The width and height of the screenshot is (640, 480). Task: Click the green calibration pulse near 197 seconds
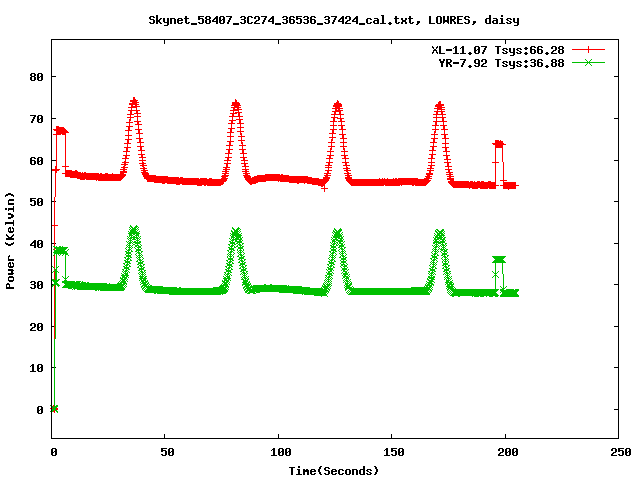click(x=499, y=260)
